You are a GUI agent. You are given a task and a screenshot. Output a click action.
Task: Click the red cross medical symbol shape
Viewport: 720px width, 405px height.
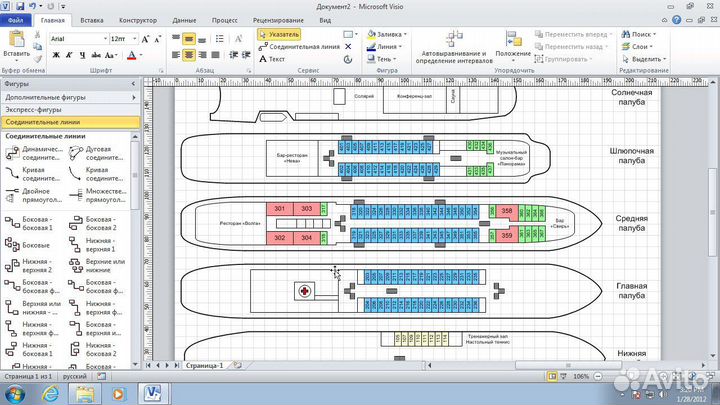tap(304, 291)
